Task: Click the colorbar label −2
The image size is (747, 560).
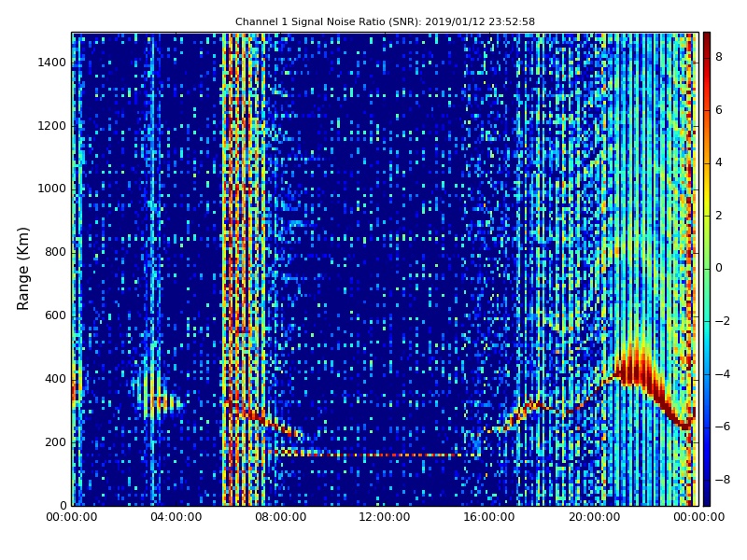Action: click(x=723, y=321)
